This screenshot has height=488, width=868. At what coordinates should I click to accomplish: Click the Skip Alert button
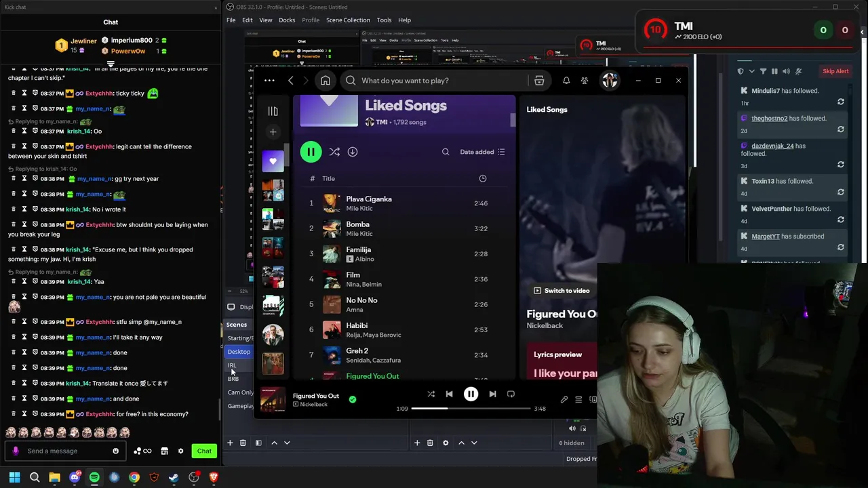pos(835,71)
